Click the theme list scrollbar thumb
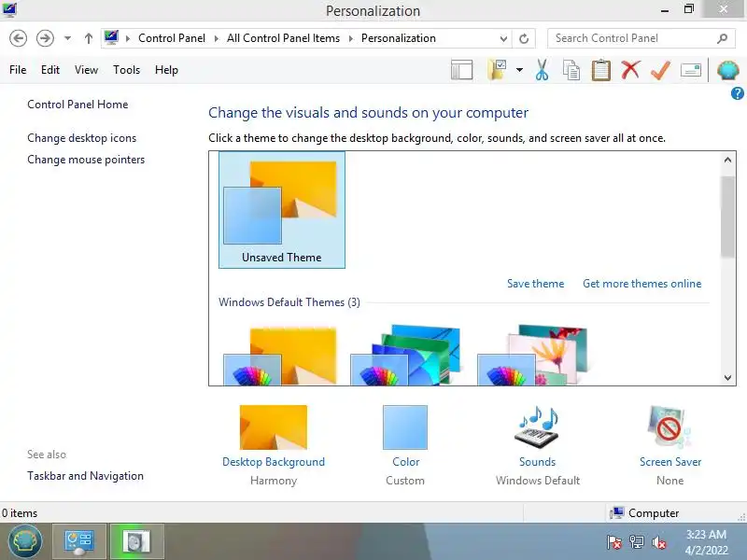The image size is (747, 560). 727,217
